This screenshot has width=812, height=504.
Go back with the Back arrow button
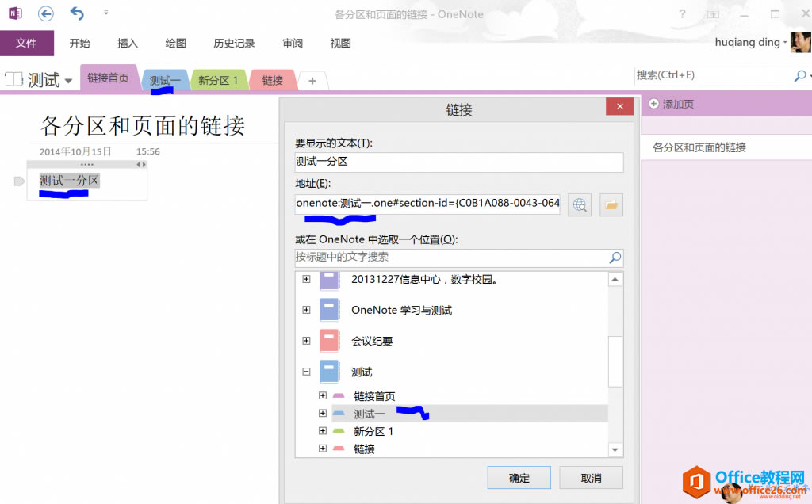(45, 13)
